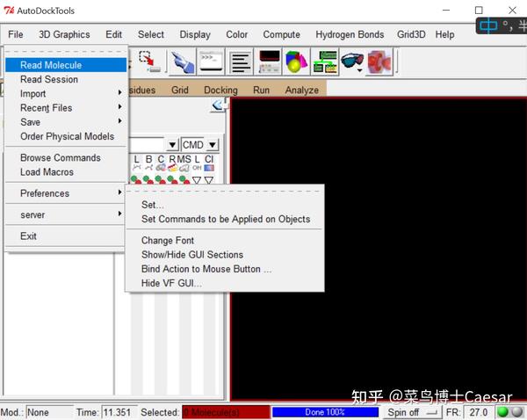The image size is (527, 420).
Task: Select Order Physical Models menu entry
Action: coord(66,136)
